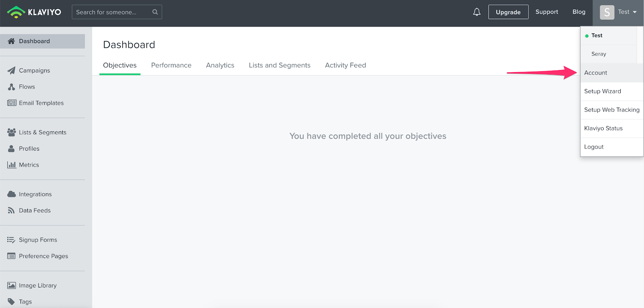Click the Flows icon in sidebar

point(11,87)
